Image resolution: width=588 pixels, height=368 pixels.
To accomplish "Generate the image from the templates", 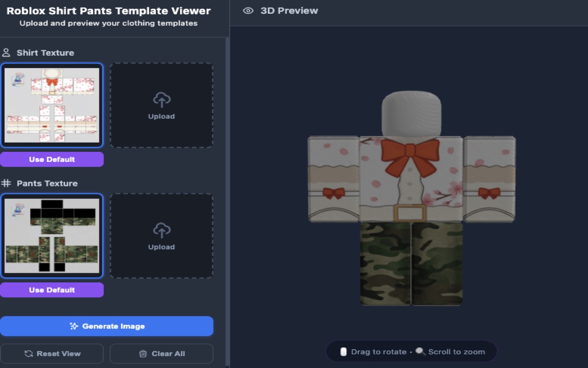I will [107, 326].
